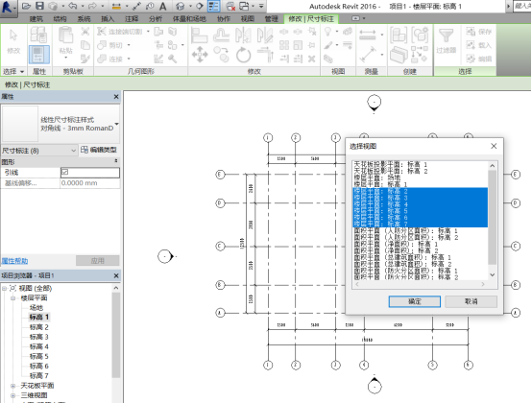Screen dimensions: 532x403
Task: Expand the 天花板平面 tree node
Action: tap(12, 386)
